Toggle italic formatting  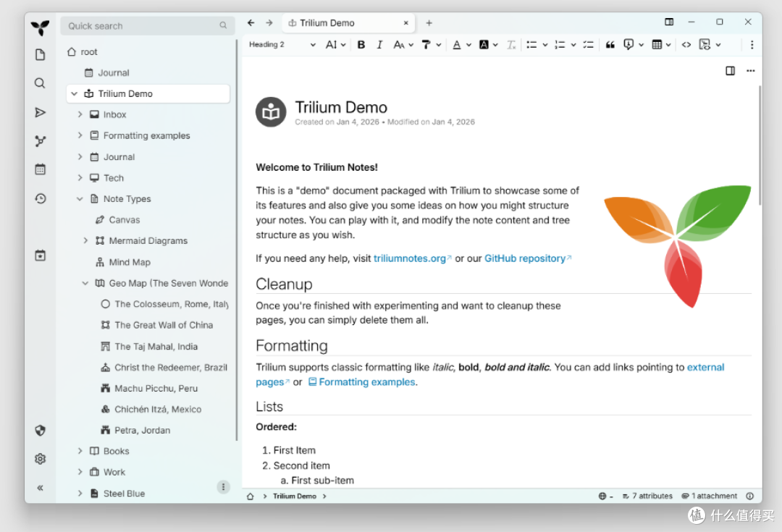click(379, 45)
